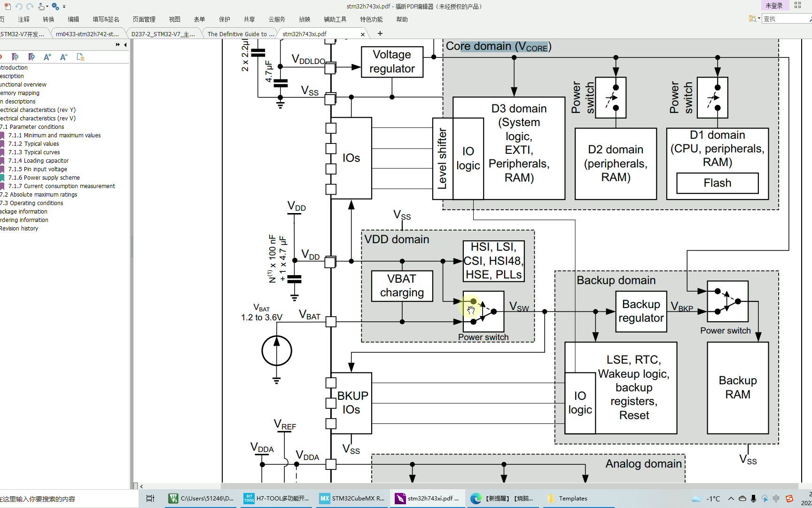Jump to 7.2 Absolute maximum ratings bookmark
This screenshot has height=508, width=812.
click(39, 195)
